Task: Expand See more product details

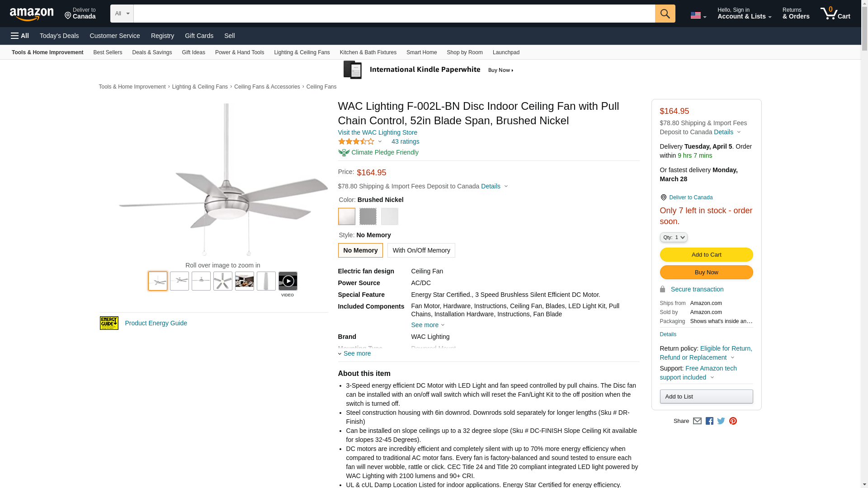Action: (357, 353)
